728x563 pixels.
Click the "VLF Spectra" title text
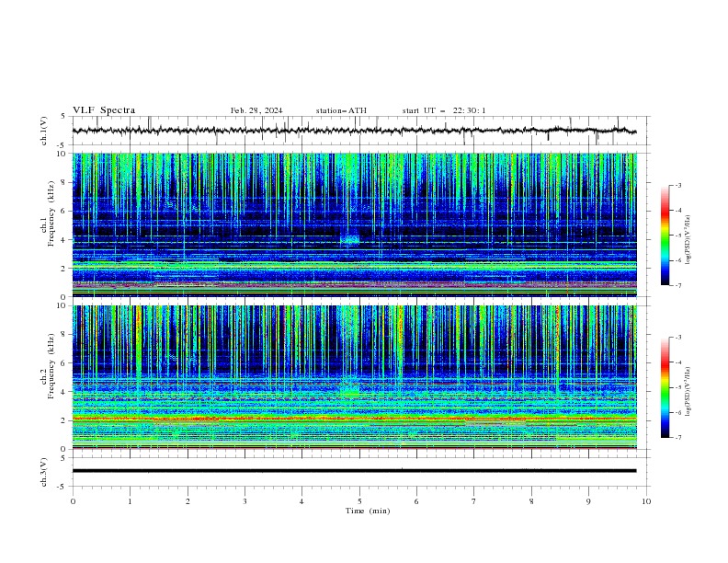(x=104, y=110)
